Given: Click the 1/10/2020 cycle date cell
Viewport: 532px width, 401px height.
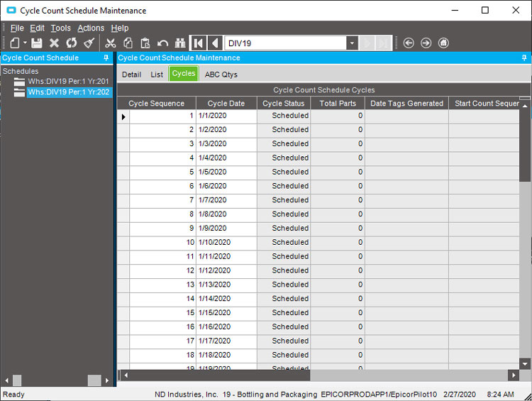Looking at the screenshot, I should coord(226,242).
